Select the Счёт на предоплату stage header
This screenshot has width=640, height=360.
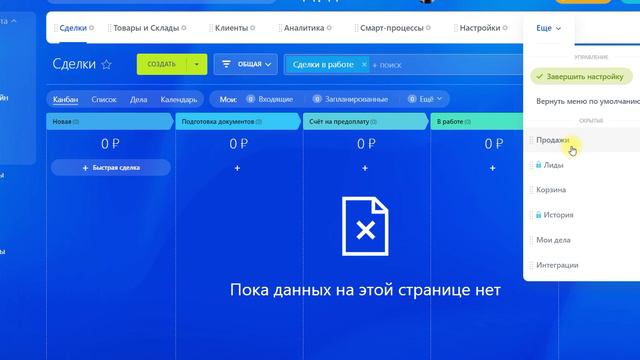tap(365, 122)
